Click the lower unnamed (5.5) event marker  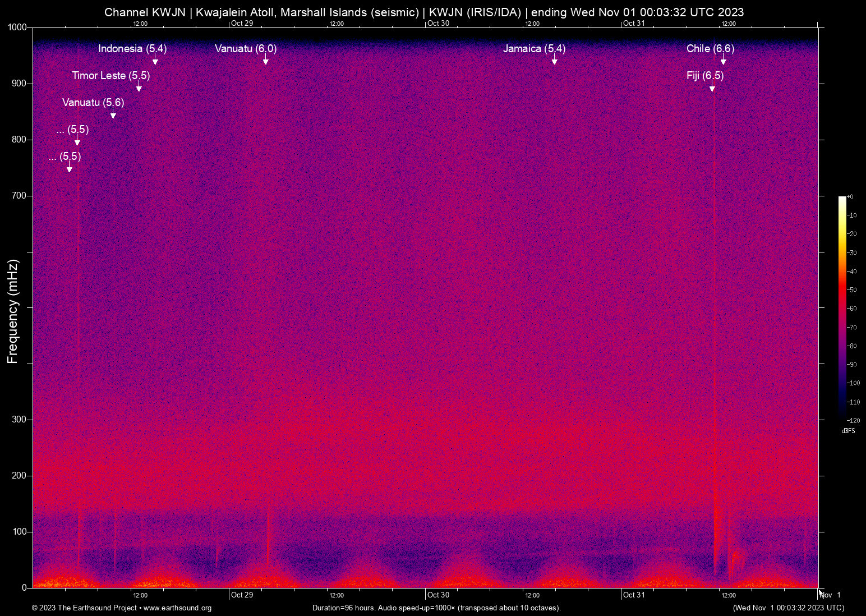[66, 157]
